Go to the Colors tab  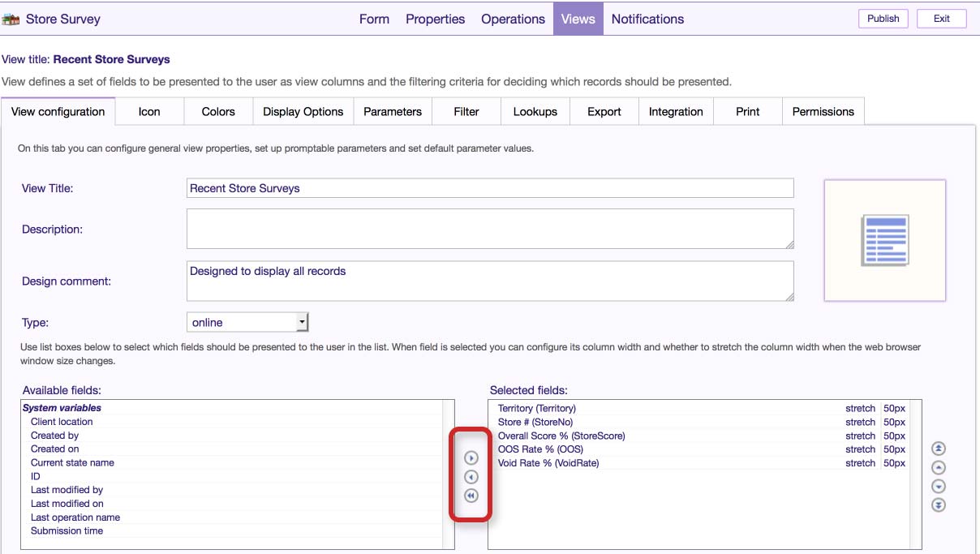218,112
